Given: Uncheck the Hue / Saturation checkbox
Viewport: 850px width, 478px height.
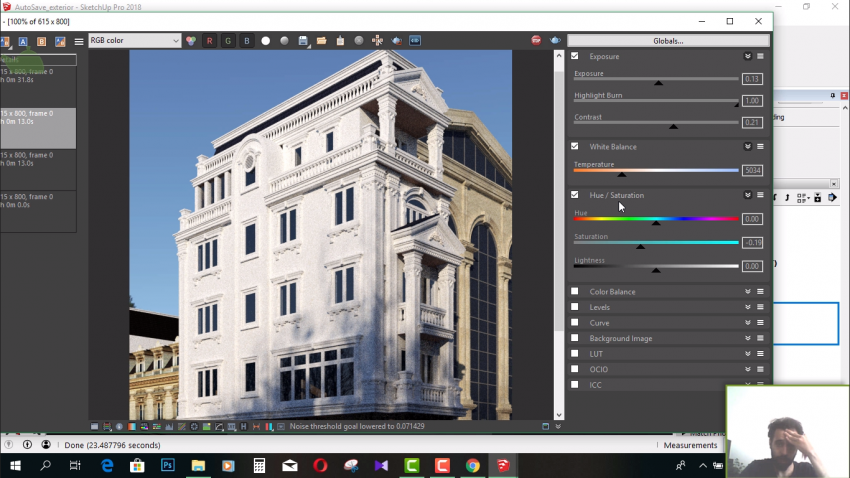Looking at the screenshot, I should pyautogui.click(x=575, y=195).
